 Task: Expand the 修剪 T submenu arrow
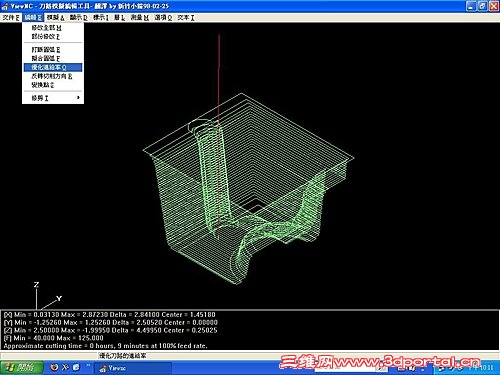pos(78,98)
